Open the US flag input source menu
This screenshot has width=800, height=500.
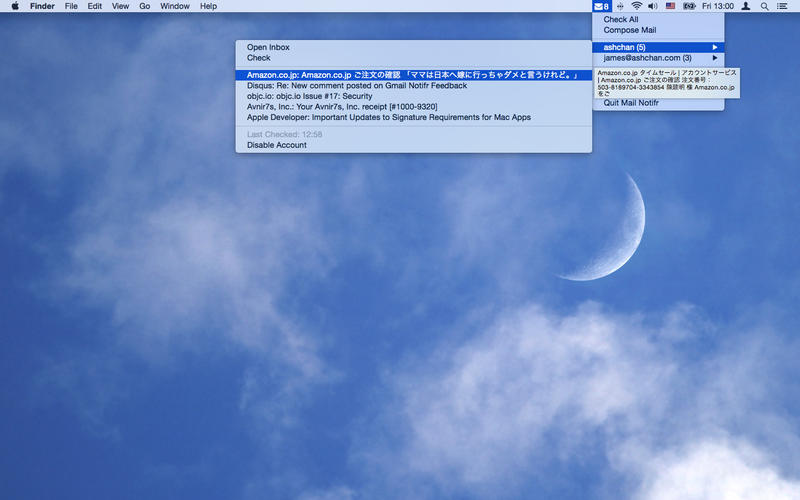pyautogui.click(x=670, y=6)
